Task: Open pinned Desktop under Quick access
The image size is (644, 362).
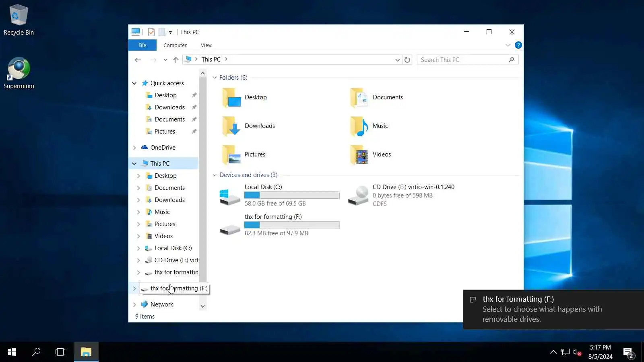Action: (165, 95)
